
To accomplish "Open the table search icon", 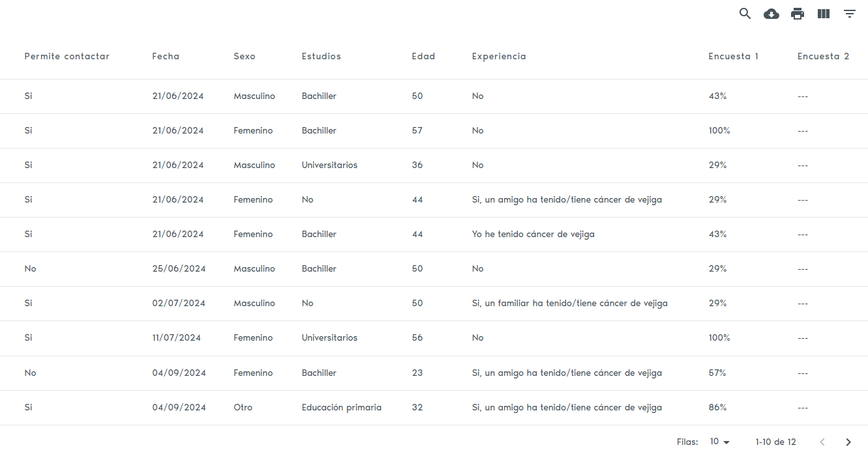I will pos(745,14).
